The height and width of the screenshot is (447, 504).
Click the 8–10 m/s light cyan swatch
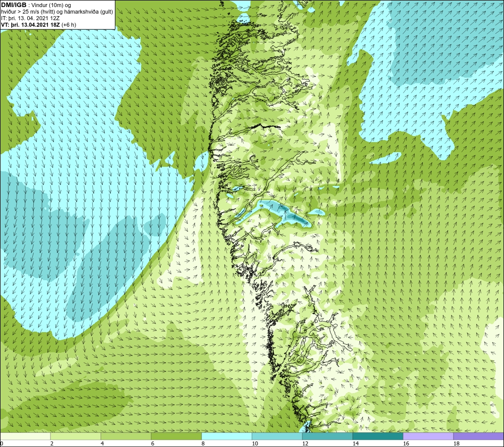[227, 436]
